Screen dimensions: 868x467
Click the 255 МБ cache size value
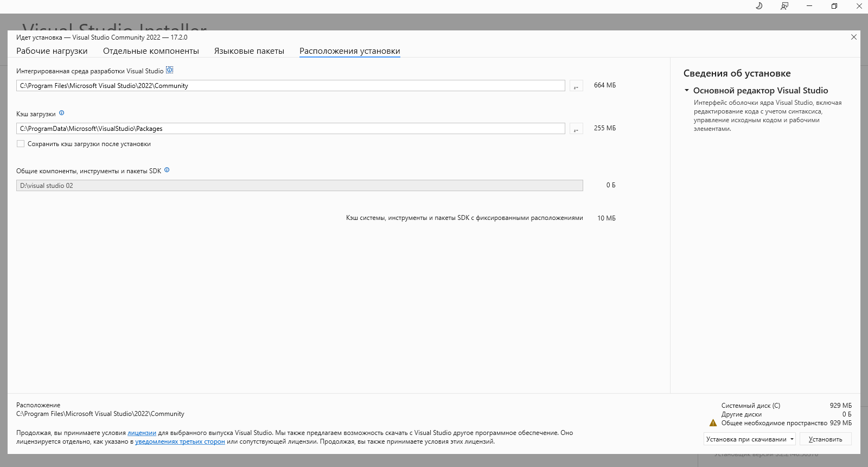point(605,128)
